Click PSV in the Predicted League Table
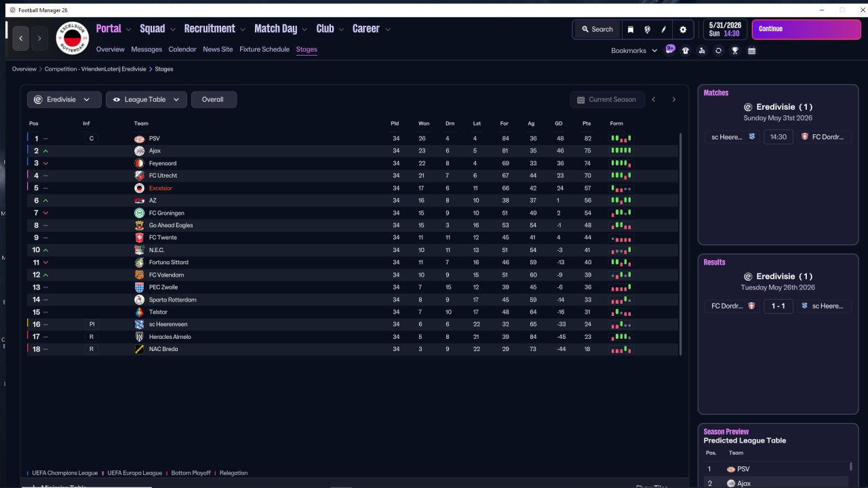The width and height of the screenshot is (868, 488). tap(743, 469)
